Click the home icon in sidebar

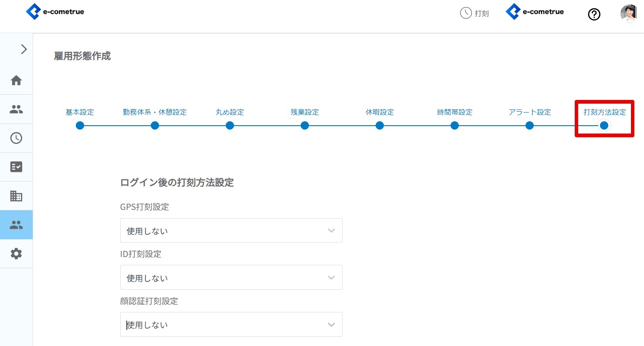pos(16,80)
